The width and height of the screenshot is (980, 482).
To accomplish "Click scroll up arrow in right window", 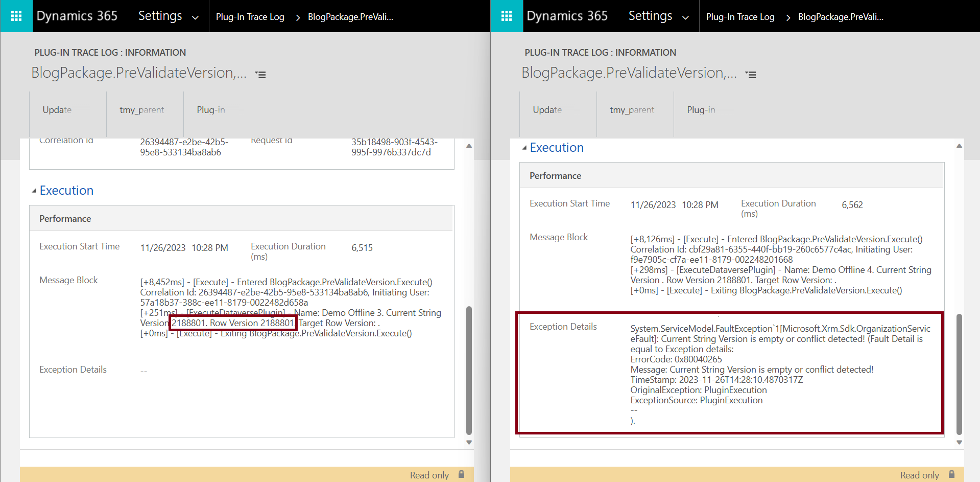I will click(959, 146).
